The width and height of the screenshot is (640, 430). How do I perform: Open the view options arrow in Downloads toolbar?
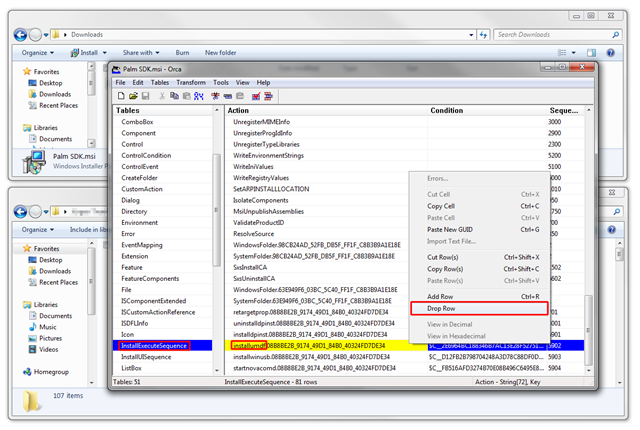573,53
